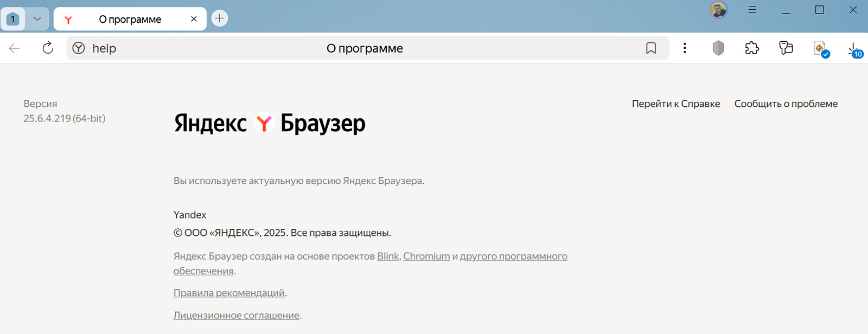Open the chat bubbles toolbar icon
This screenshot has width=868, height=334.
[786, 48]
